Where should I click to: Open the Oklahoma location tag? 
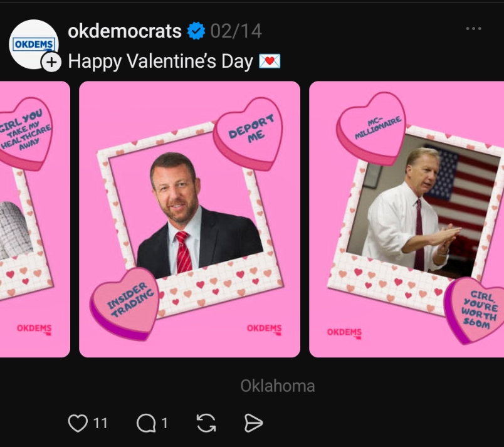278,386
